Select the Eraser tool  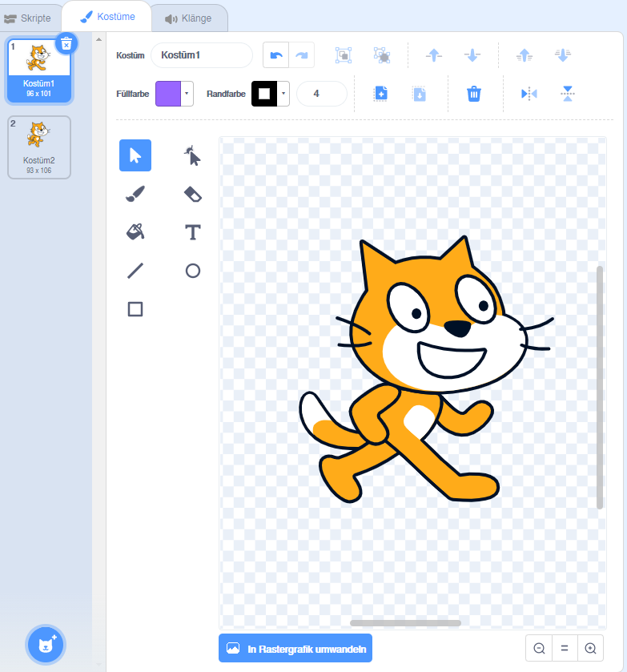pos(192,194)
